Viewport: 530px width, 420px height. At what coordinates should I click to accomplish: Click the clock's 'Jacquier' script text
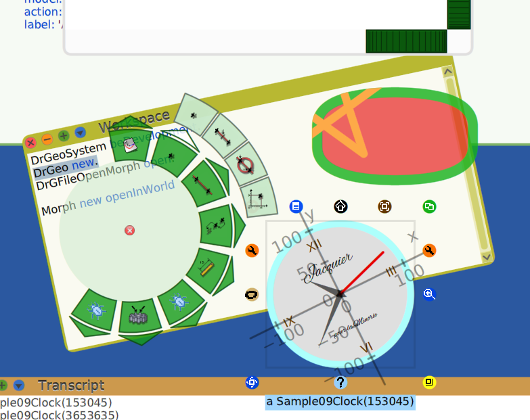[x=328, y=269]
